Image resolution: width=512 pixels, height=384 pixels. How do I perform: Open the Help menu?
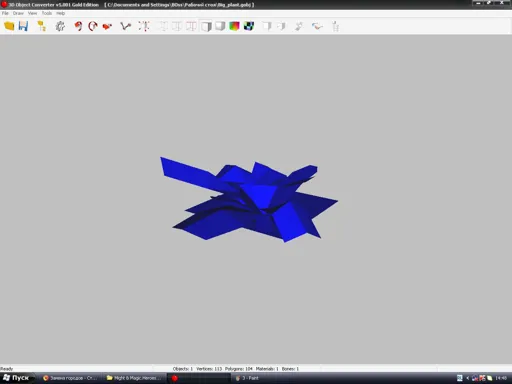pos(60,13)
